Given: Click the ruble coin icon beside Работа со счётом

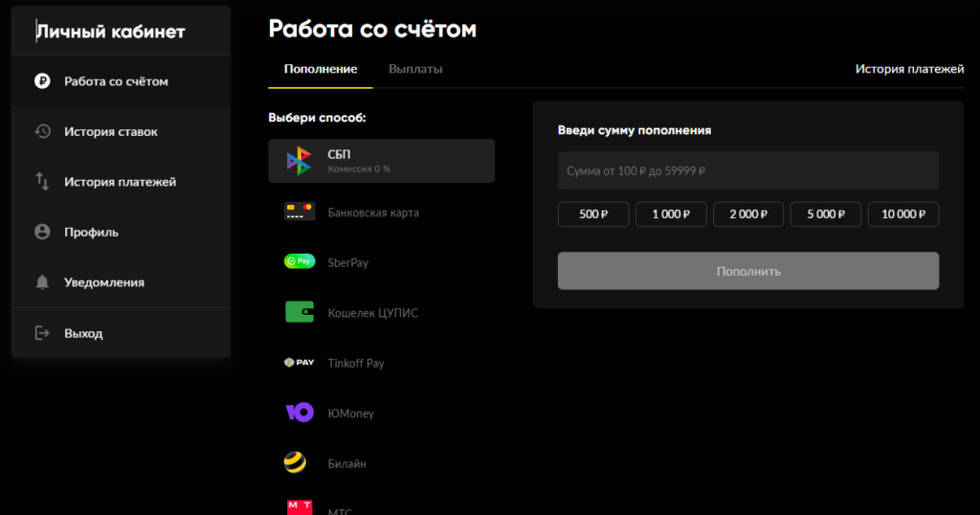Looking at the screenshot, I should click(42, 80).
